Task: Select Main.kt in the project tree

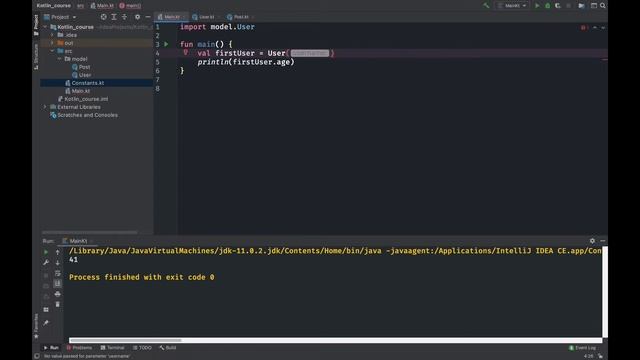Action: coord(78,91)
